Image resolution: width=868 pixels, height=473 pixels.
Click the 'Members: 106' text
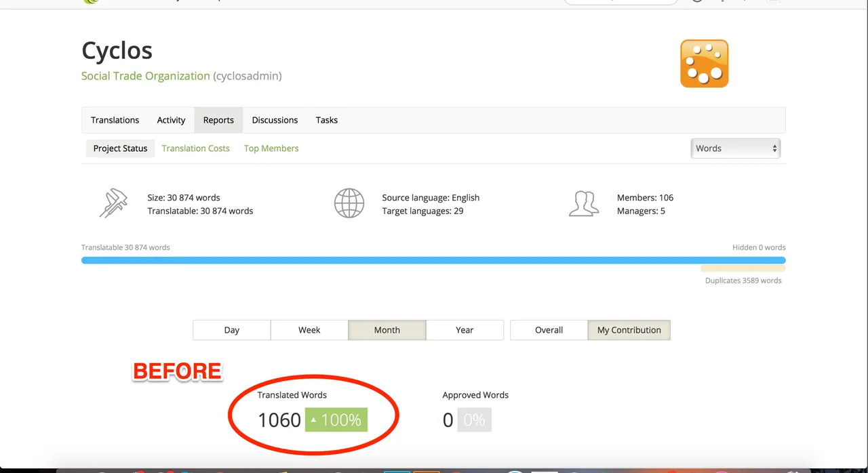click(x=645, y=198)
